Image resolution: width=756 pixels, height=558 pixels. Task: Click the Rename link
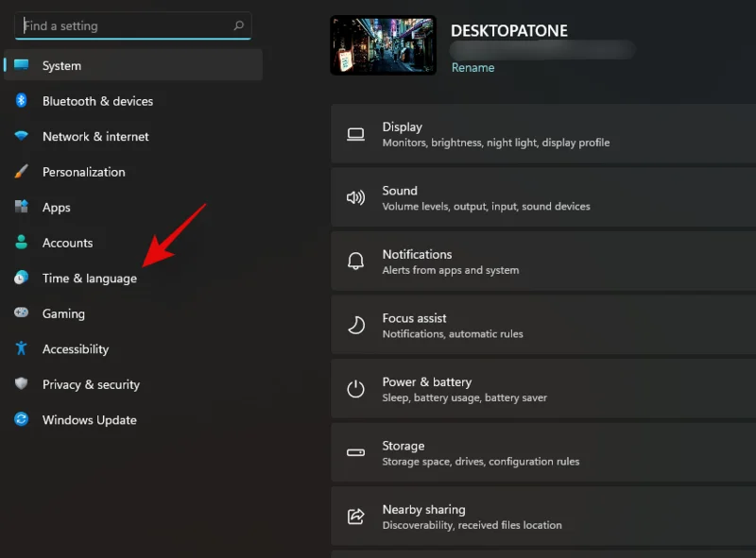click(x=472, y=67)
